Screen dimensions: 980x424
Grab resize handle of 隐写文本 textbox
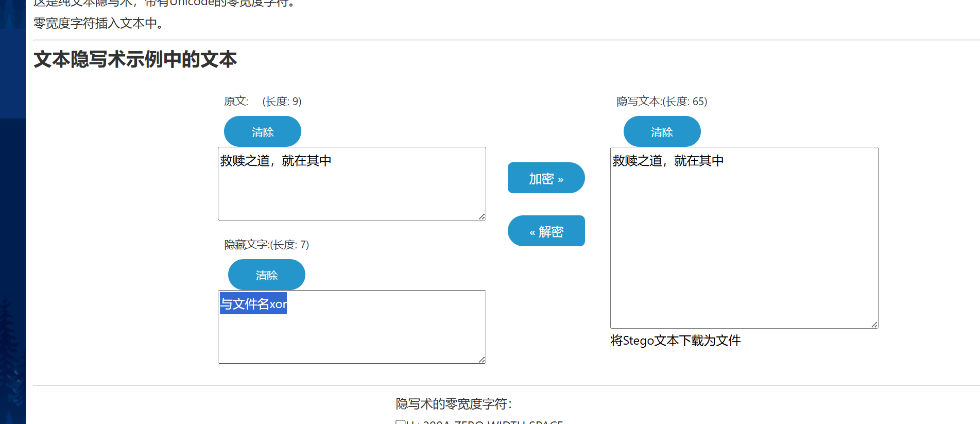pos(874,325)
